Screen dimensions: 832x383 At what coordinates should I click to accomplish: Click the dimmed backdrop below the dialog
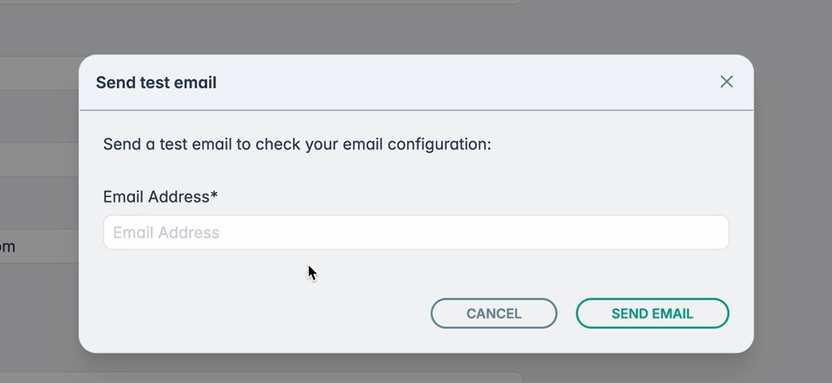pos(416,368)
